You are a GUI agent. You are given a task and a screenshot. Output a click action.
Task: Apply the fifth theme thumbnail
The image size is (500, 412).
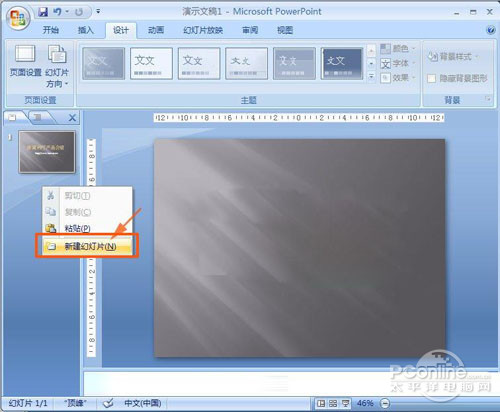click(294, 63)
